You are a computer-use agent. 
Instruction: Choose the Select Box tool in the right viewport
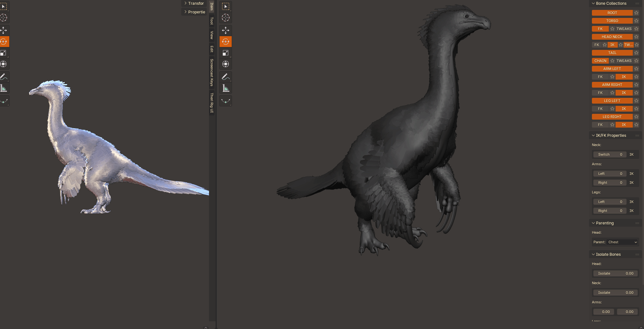click(225, 6)
